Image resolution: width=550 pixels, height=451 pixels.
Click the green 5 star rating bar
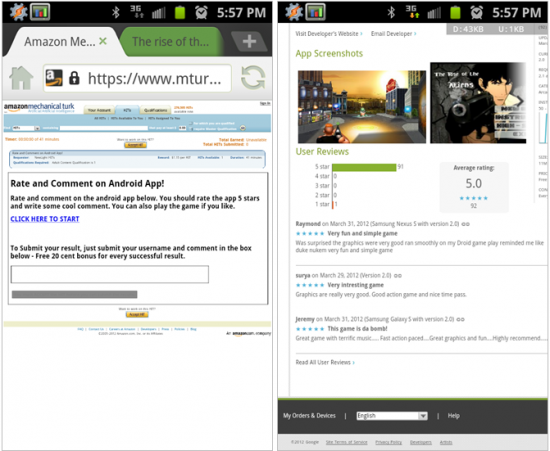364,167
